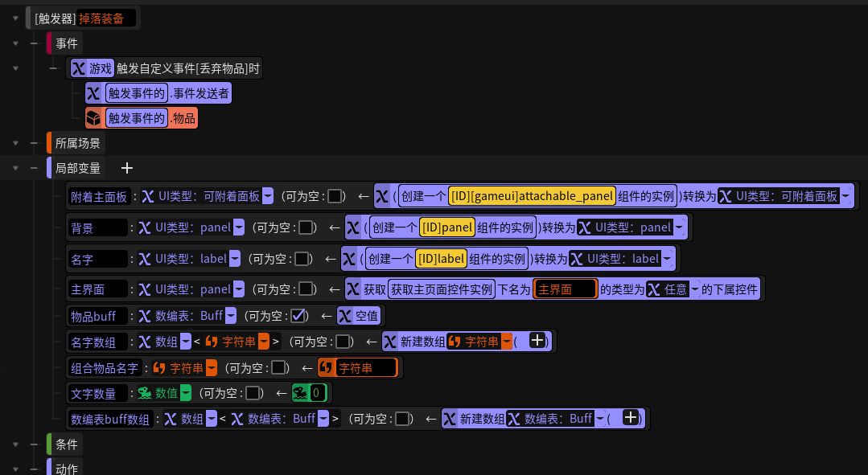The width and height of the screenshot is (868, 475).
Task: Open 字符串 type dropdown for 组合物品名字
Action: (212, 368)
